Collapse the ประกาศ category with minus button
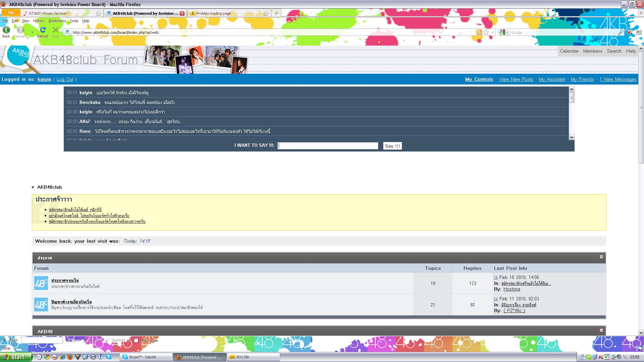The width and height of the screenshot is (644, 362). pos(601,257)
